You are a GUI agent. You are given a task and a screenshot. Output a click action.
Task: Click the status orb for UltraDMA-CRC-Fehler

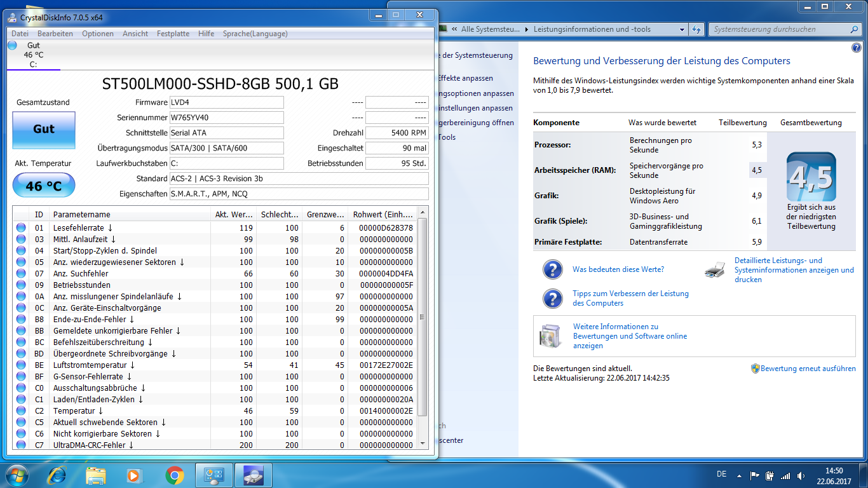[x=21, y=445]
